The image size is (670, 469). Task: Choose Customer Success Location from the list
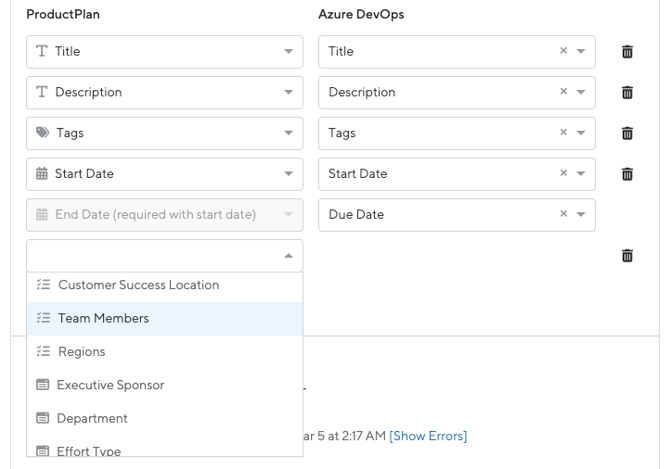[138, 285]
